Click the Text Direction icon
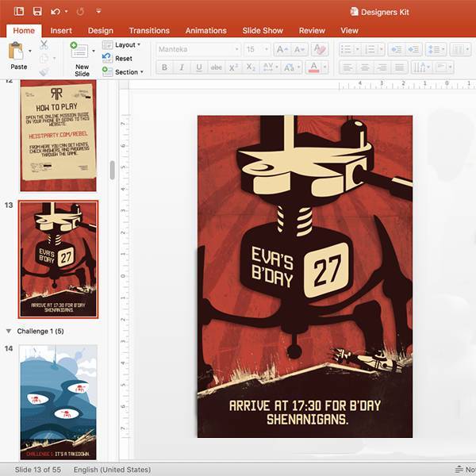Image resolution: width=476 pixels, height=476 pixels. coord(420,67)
